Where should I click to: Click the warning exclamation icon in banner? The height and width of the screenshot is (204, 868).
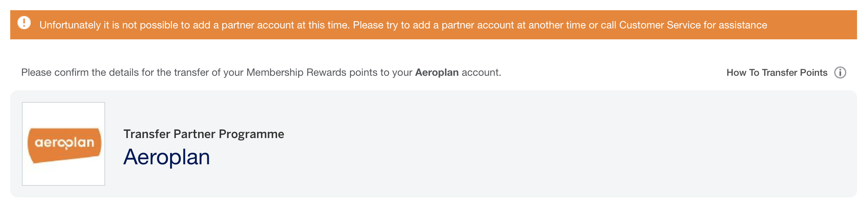(x=24, y=23)
